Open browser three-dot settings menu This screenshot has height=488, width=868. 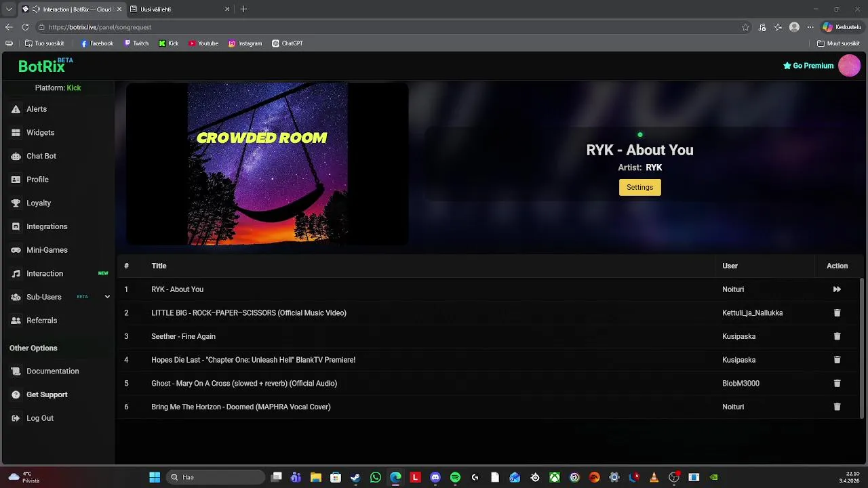(810, 27)
